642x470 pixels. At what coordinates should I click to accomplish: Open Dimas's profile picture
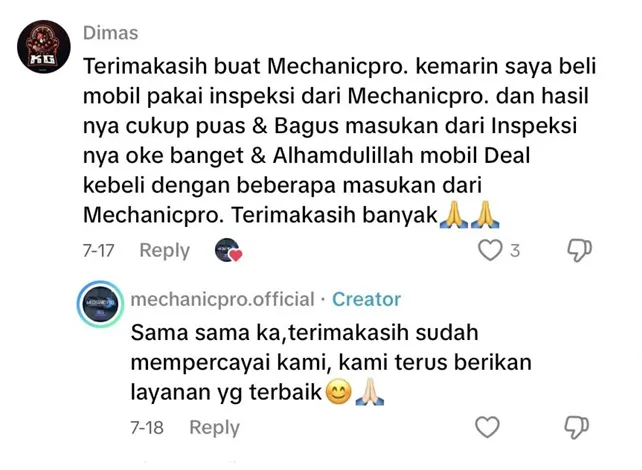44,47
